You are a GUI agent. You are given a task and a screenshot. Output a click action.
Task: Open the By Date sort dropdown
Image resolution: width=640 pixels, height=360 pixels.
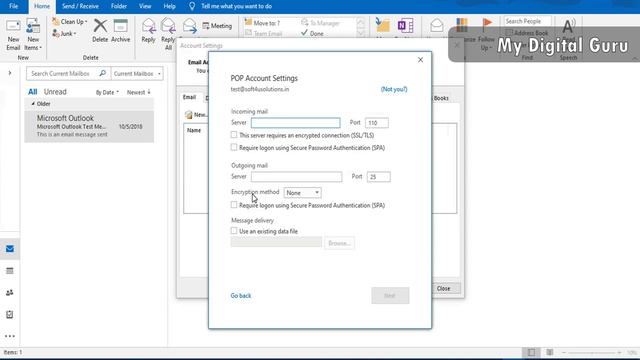point(107,92)
